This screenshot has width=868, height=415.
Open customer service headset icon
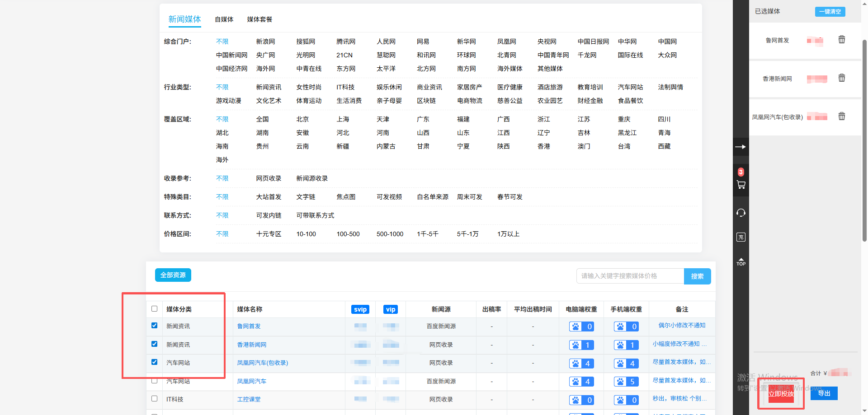[741, 213]
